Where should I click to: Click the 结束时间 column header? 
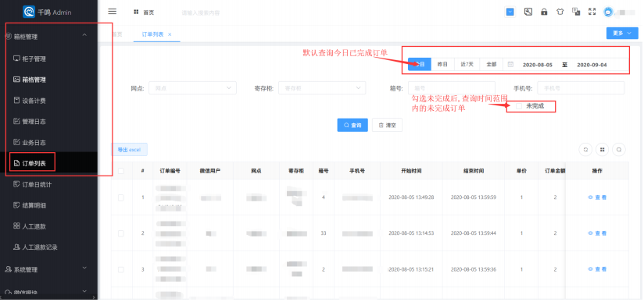pos(473,171)
